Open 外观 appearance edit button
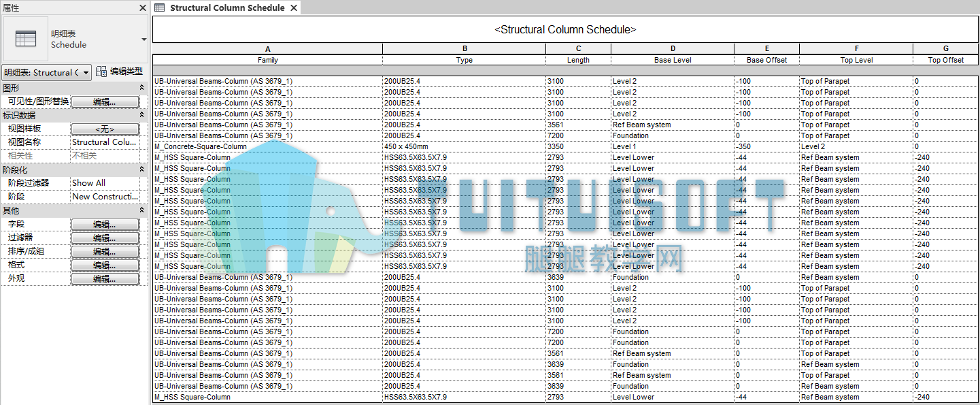Screen dimensions: 980x405 point(105,278)
